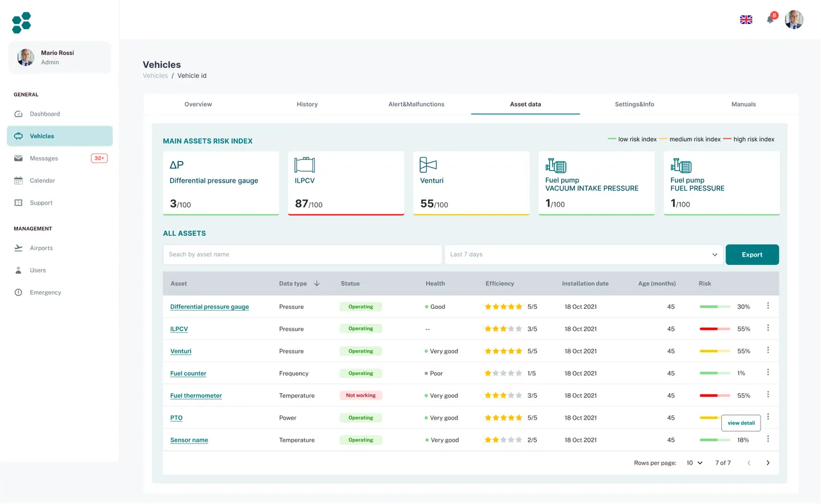Click the Frequency data type cell
This screenshot has height=504, width=821.
pyautogui.click(x=294, y=373)
